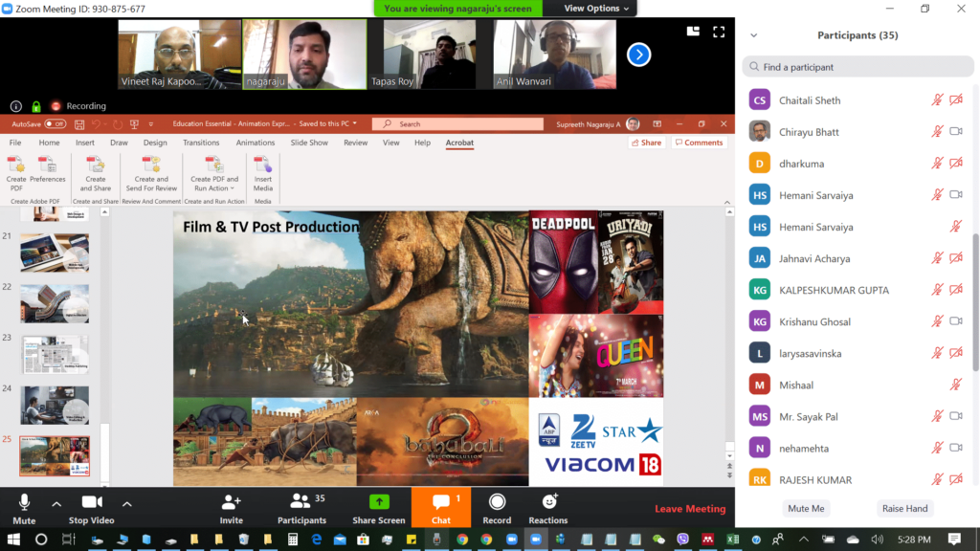The width and height of the screenshot is (980, 551).
Task: Click the Find a participant search field
Action: point(857,67)
